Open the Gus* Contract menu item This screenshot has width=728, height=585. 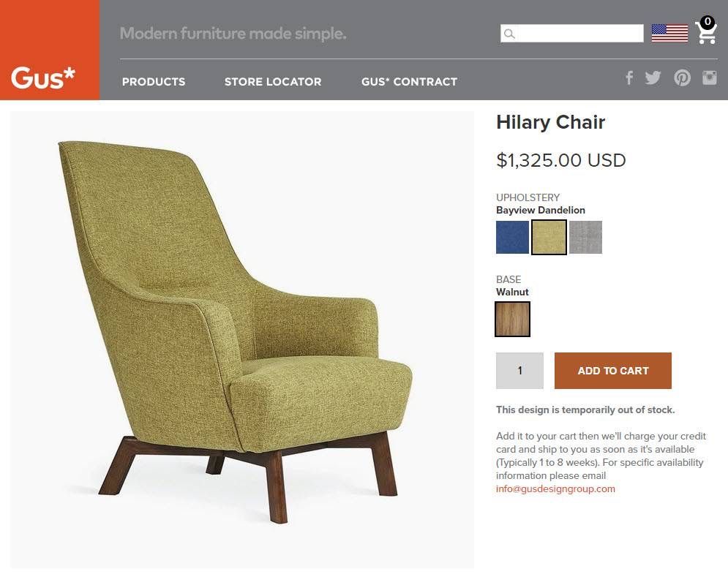click(410, 82)
